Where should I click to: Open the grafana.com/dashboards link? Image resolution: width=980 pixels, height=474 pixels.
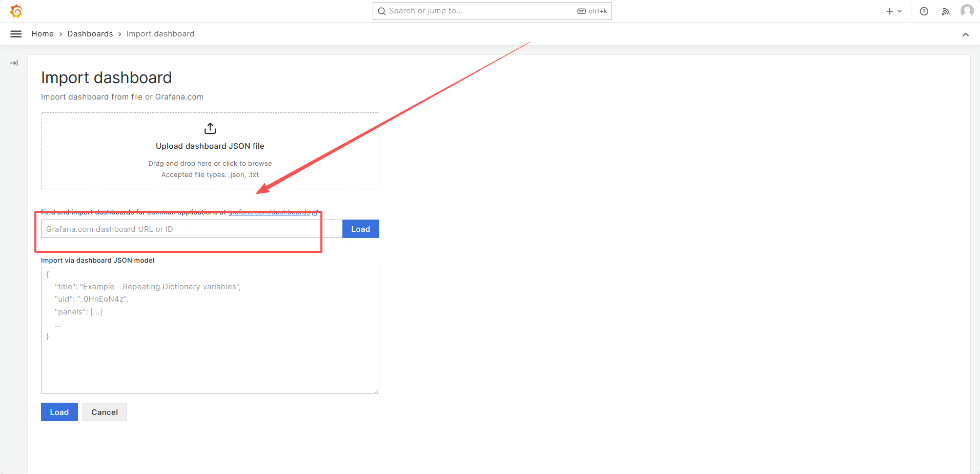[269, 212]
